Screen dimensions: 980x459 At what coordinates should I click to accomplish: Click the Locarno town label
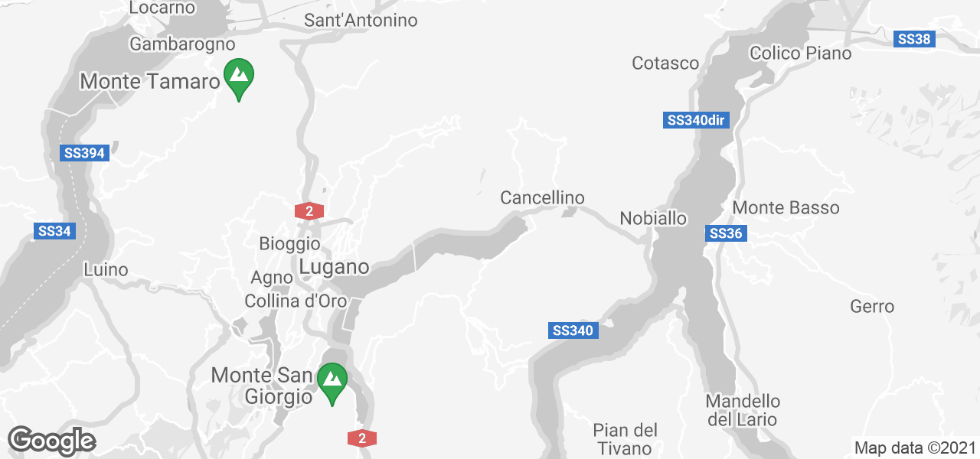pyautogui.click(x=162, y=8)
